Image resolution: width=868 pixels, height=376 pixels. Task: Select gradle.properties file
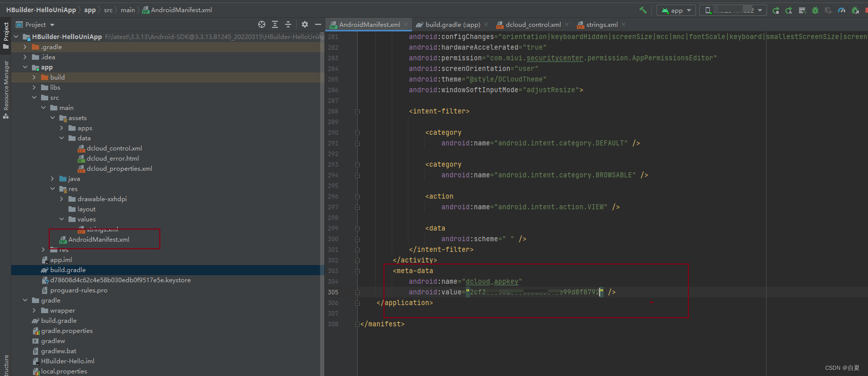tap(62, 330)
